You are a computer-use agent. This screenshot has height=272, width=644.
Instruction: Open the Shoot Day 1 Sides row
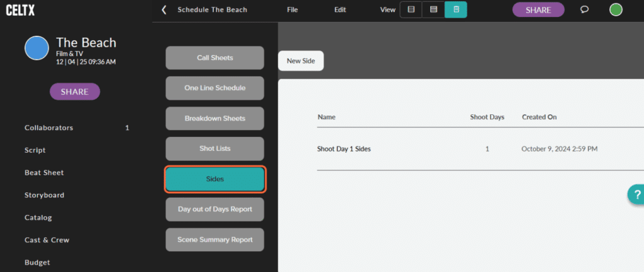pos(480,149)
